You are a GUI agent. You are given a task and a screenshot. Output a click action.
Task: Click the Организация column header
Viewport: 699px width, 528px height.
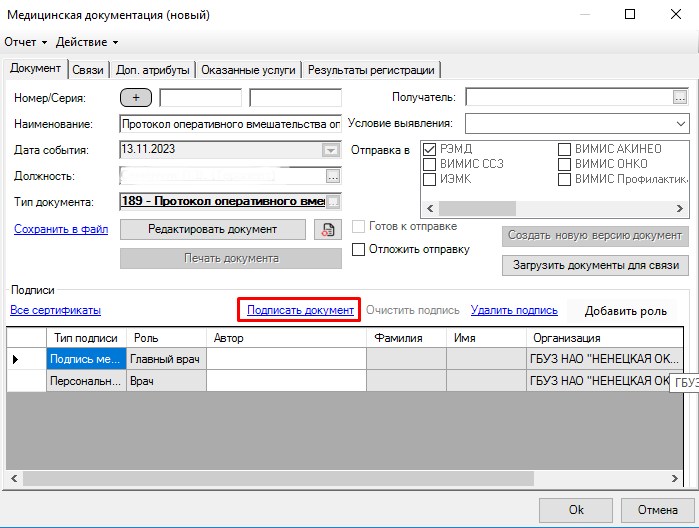click(x=605, y=338)
